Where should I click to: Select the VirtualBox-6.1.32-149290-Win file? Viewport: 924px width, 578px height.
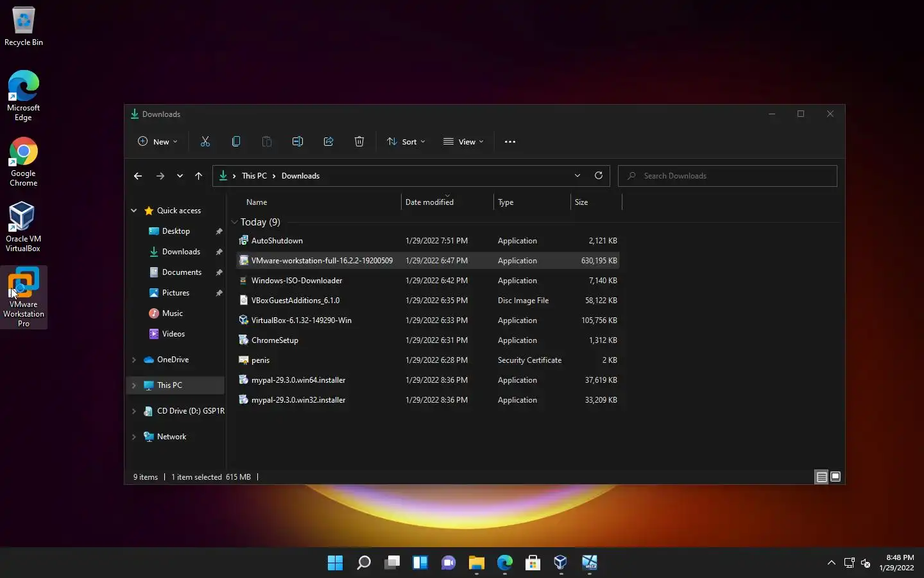click(427, 320)
